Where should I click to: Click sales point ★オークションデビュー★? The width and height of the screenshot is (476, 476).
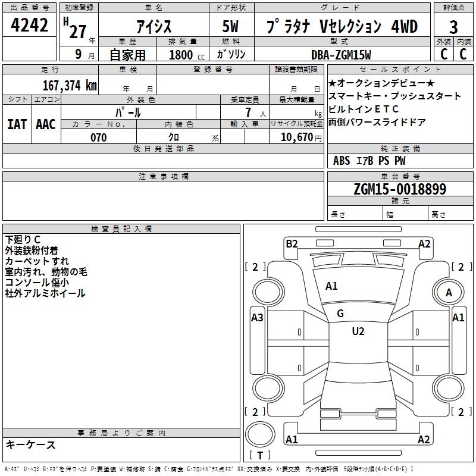(x=381, y=83)
